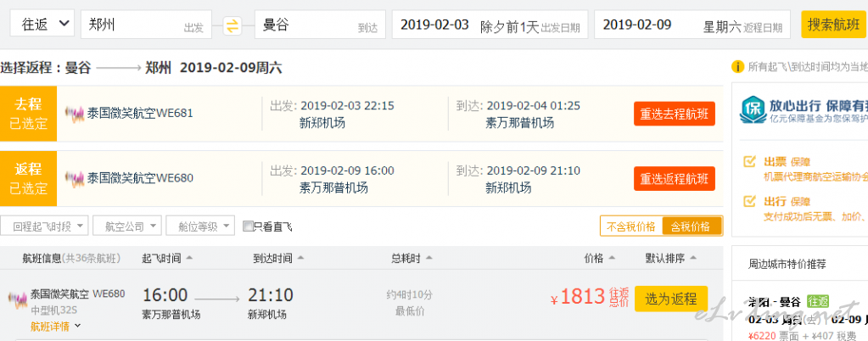The width and height of the screenshot is (868, 341).
Task: Click the 郑州 departure city field
Action: [146, 25]
